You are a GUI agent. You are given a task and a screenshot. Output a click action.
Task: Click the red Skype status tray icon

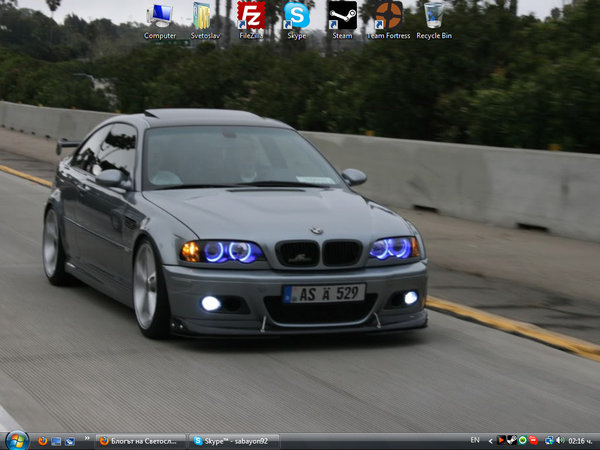click(533, 440)
